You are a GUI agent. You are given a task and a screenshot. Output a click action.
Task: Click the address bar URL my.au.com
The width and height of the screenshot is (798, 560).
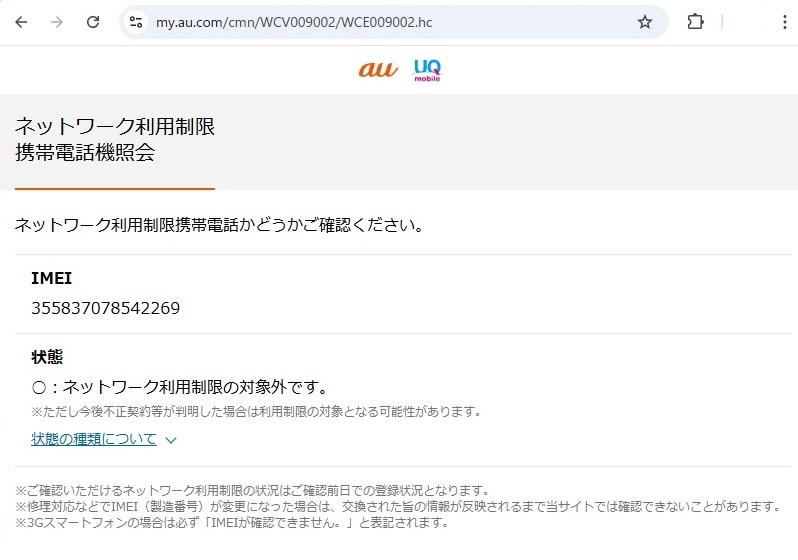click(x=294, y=22)
